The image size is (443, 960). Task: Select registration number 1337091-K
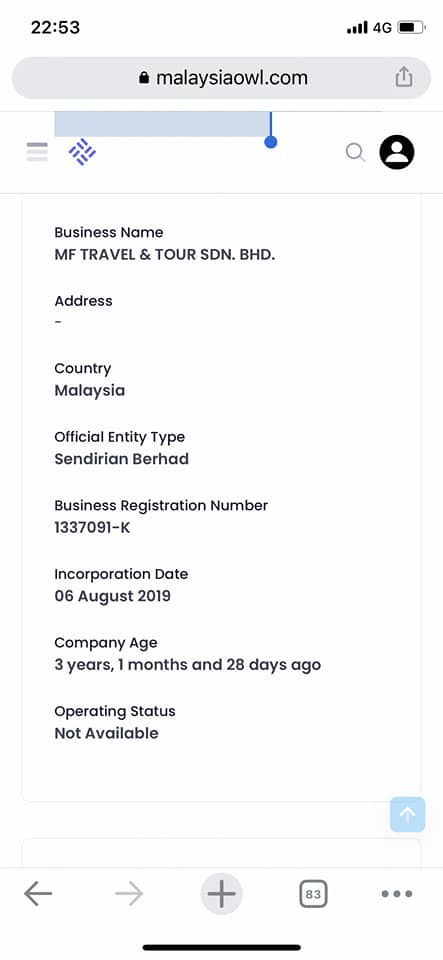[92, 527]
